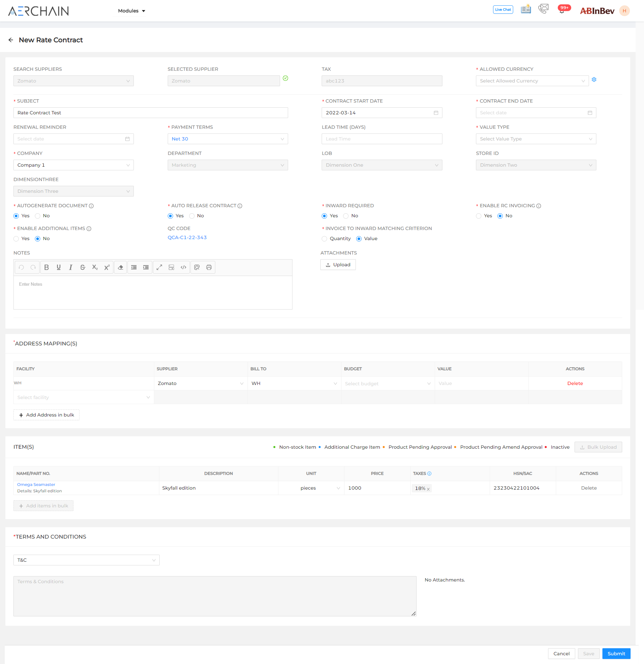
Task: Open the Modules menu
Action: 131,11
